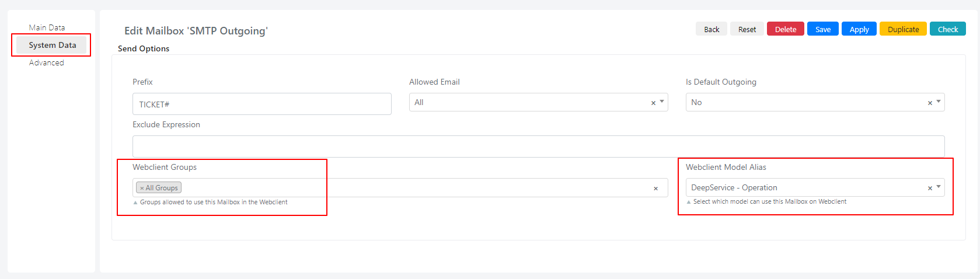Viewport: 980px width, 279px height.
Task: Clear all Webclient Groups with x
Action: coord(655,188)
